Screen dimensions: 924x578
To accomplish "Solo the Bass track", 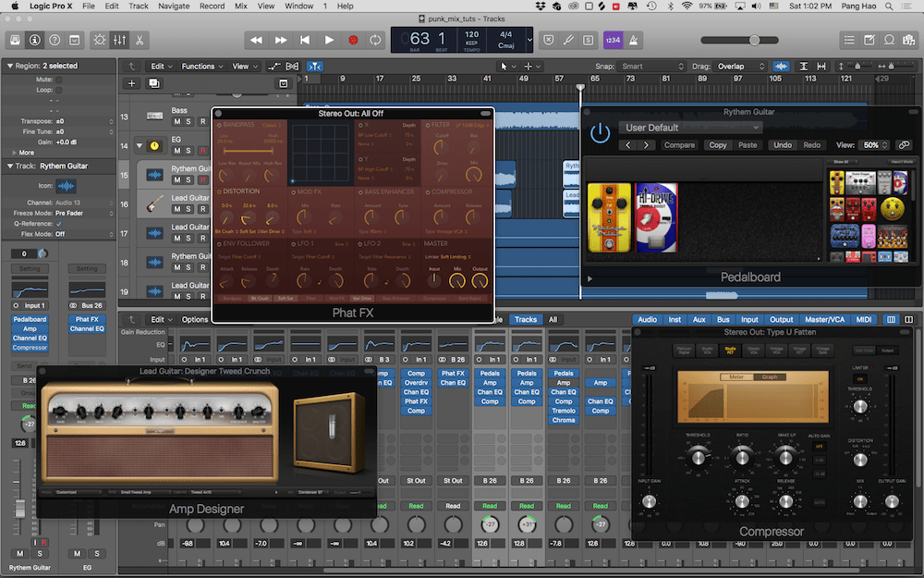I will (188, 121).
